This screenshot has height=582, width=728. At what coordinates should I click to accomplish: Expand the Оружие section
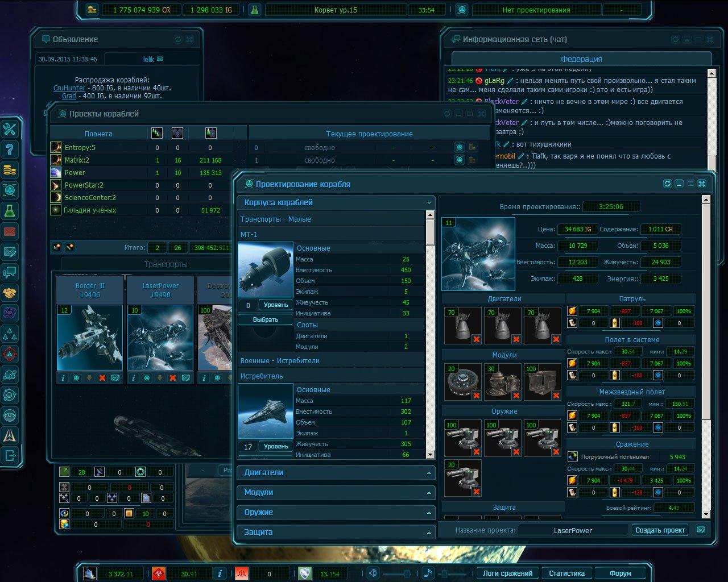tap(336, 512)
